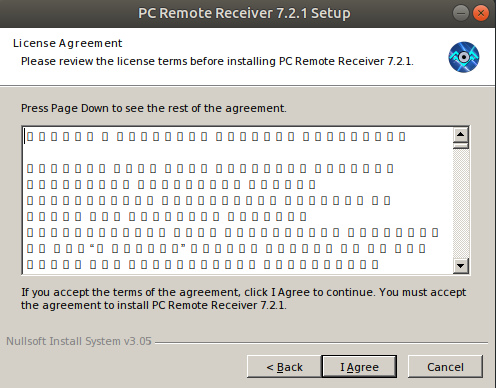The width and height of the screenshot is (496, 388).
Task: Click the first line of license text
Action: (216, 137)
